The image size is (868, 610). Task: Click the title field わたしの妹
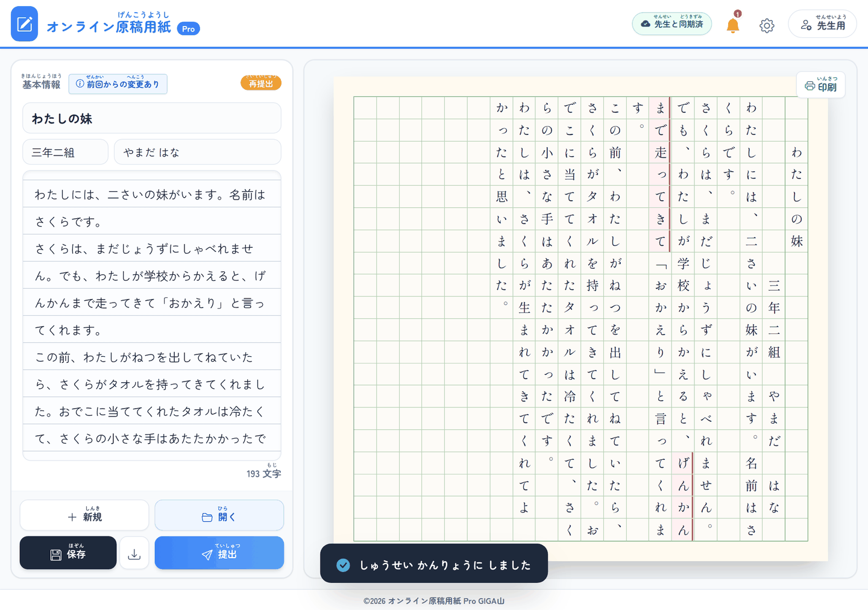tap(152, 118)
